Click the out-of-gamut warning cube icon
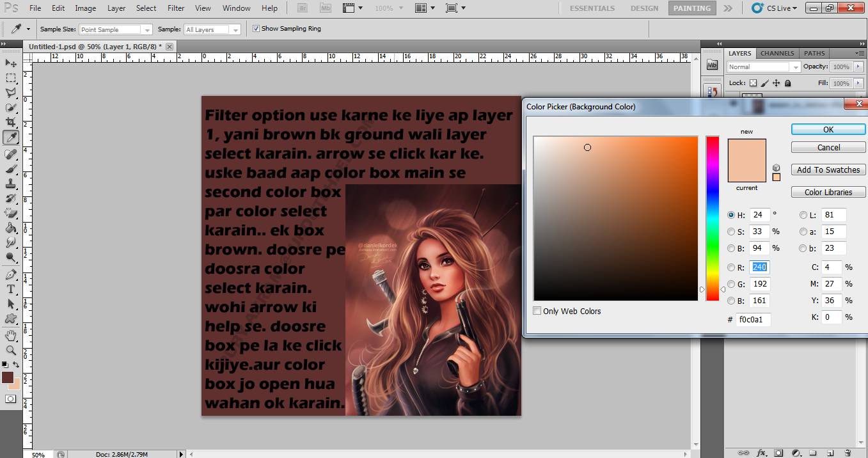The image size is (868, 458). tap(777, 168)
